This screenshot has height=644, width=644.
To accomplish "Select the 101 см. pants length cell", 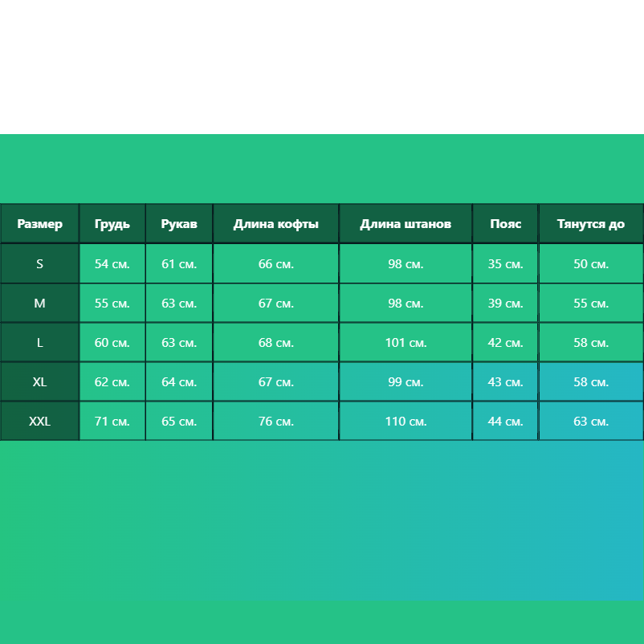I will 406,343.
